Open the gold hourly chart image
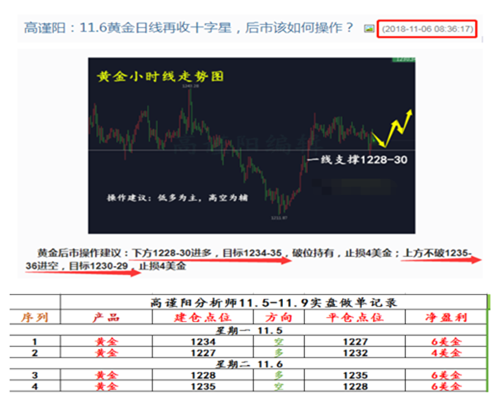500x400 pixels. tap(252, 146)
